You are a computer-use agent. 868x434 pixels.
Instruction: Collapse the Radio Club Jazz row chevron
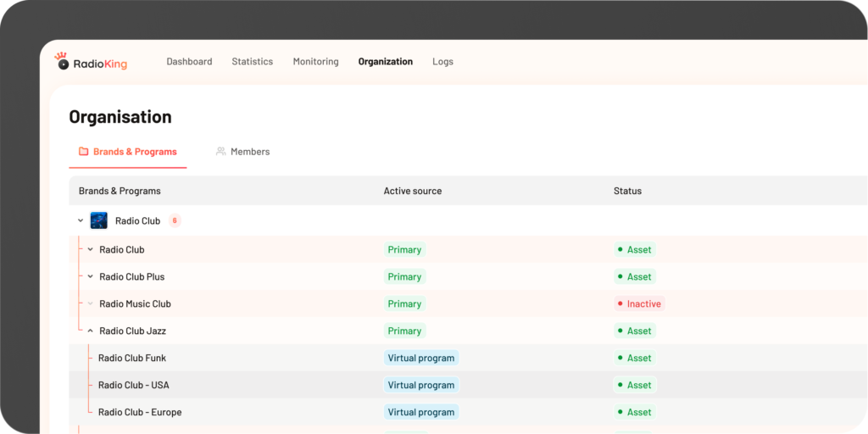pos(91,331)
